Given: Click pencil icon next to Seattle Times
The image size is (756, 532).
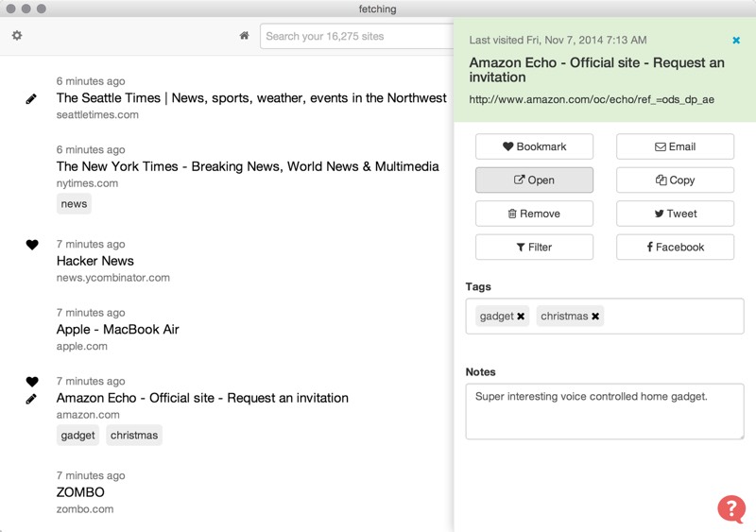Looking at the screenshot, I should click(31, 98).
